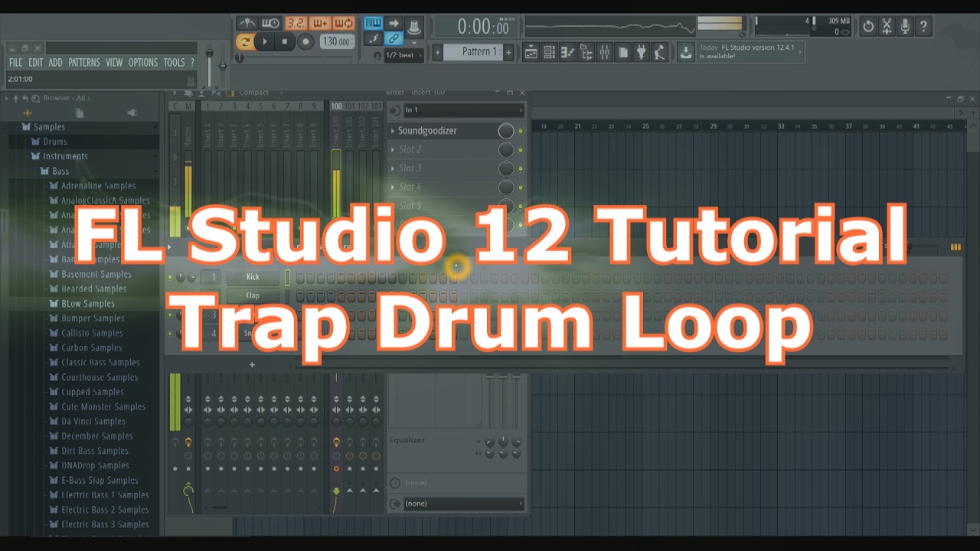This screenshot has height=551, width=980.
Task: Collapse the Instruments folder
Action: click(x=65, y=156)
